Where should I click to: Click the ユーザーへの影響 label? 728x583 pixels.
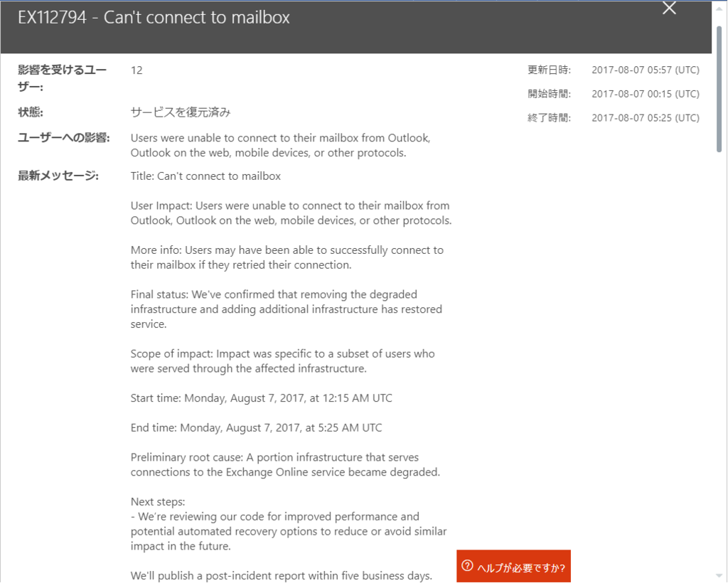[x=63, y=138]
